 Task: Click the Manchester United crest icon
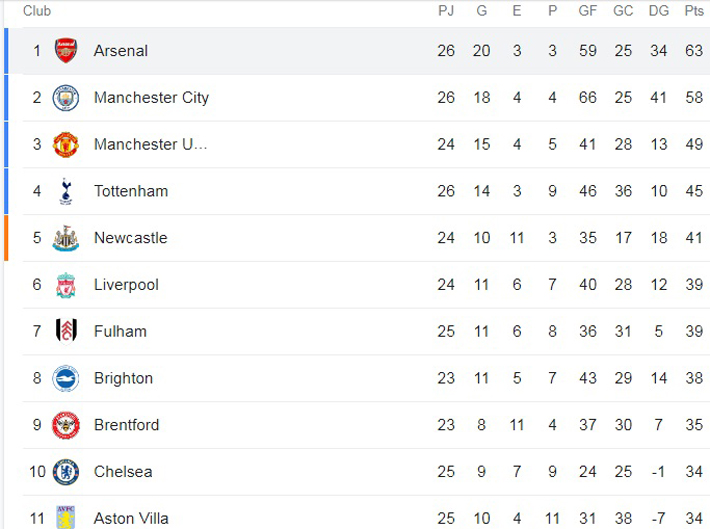click(x=66, y=144)
